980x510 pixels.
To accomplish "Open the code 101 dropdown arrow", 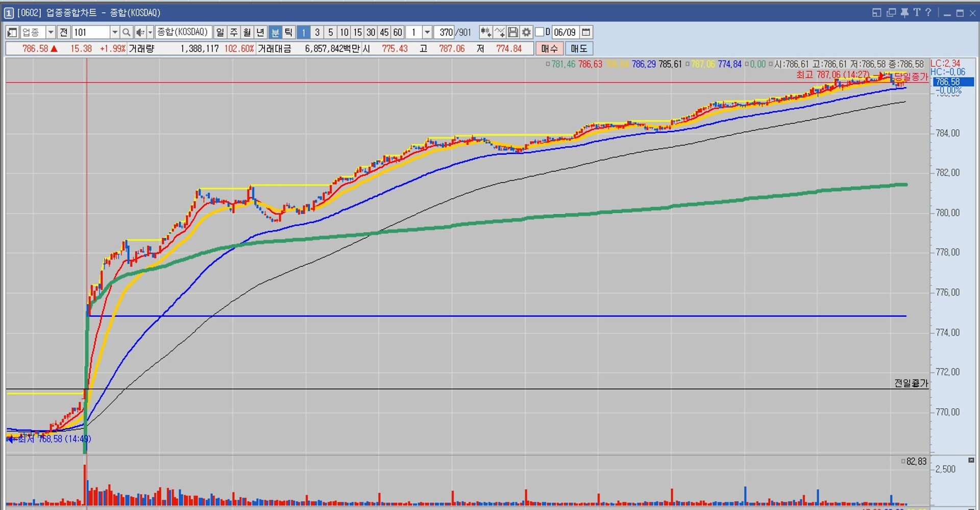I will click(x=115, y=33).
